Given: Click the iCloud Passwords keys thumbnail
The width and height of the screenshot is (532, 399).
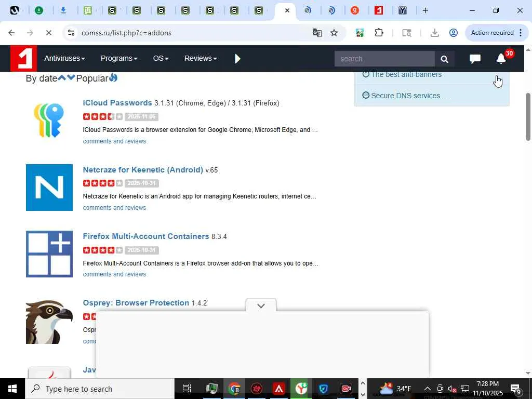Looking at the screenshot, I should 49,121.
